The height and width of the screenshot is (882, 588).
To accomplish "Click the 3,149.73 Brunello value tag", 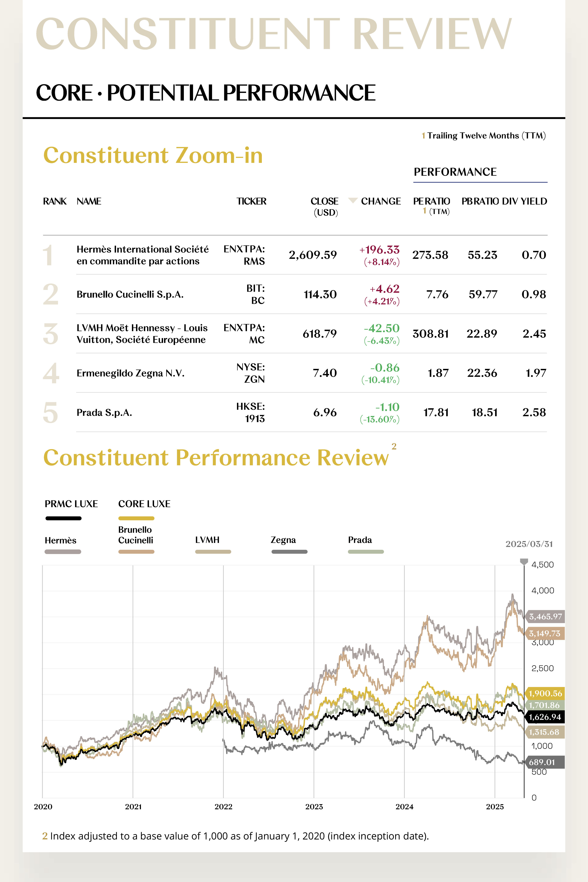I will [x=545, y=633].
